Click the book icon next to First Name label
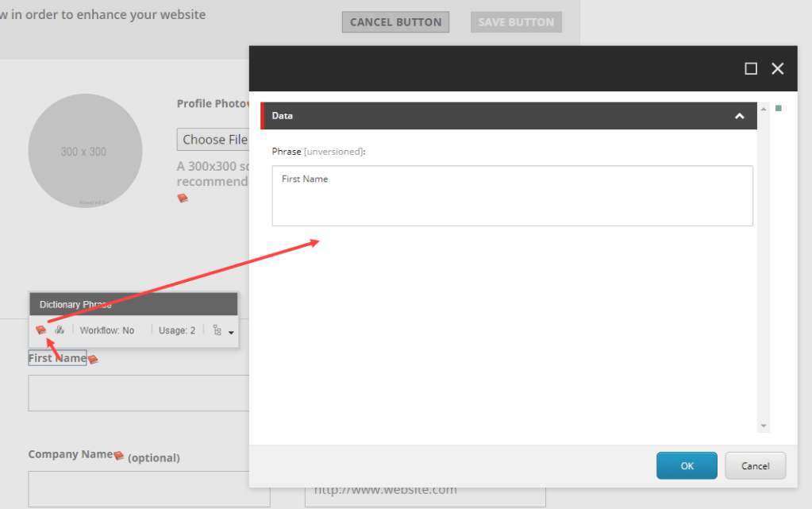The width and height of the screenshot is (812, 509). pyautogui.click(x=93, y=360)
